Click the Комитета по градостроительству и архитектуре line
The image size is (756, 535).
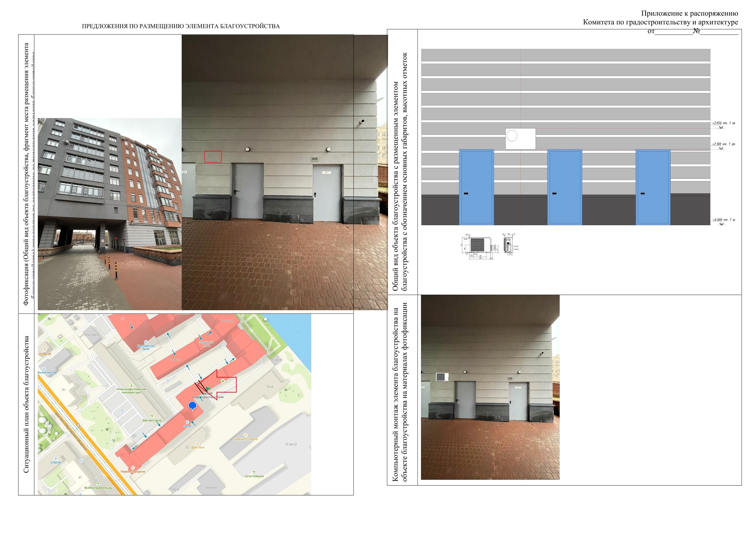[661, 22]
